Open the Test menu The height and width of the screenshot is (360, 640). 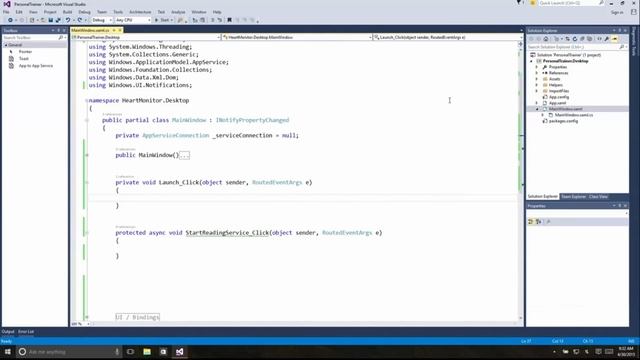click(161, 12)
